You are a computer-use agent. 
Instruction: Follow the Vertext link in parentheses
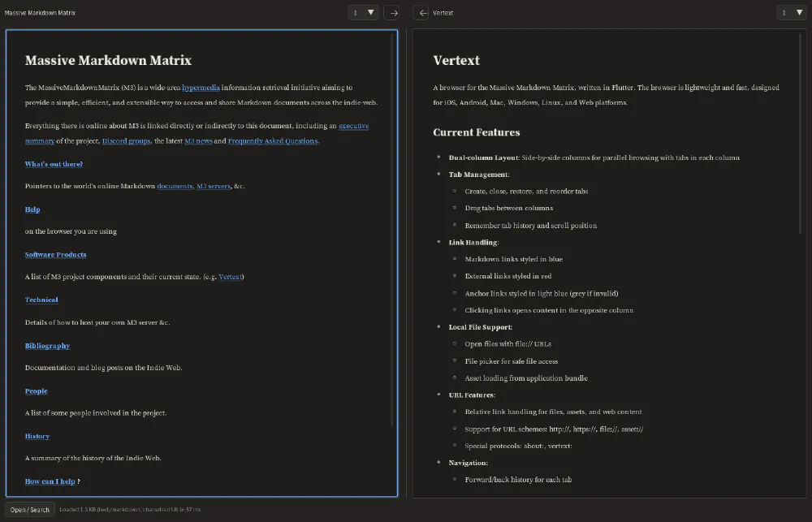coord(230,277)
